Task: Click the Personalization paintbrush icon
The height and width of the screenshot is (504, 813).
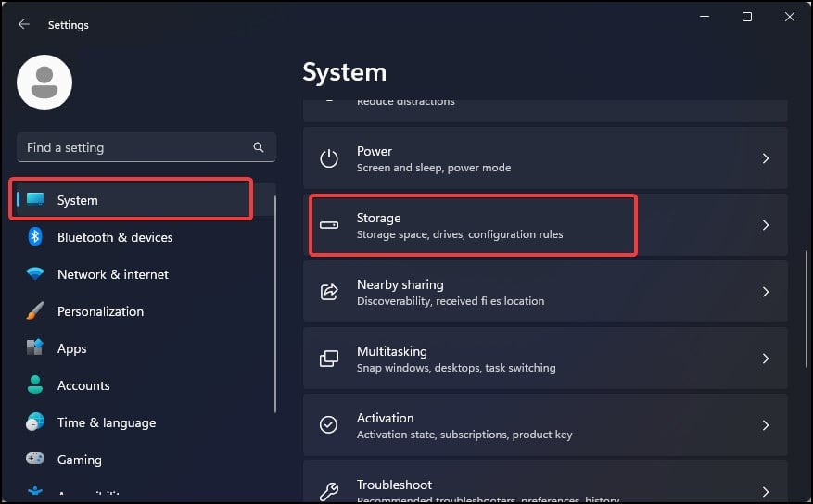Action: point(35,310)
